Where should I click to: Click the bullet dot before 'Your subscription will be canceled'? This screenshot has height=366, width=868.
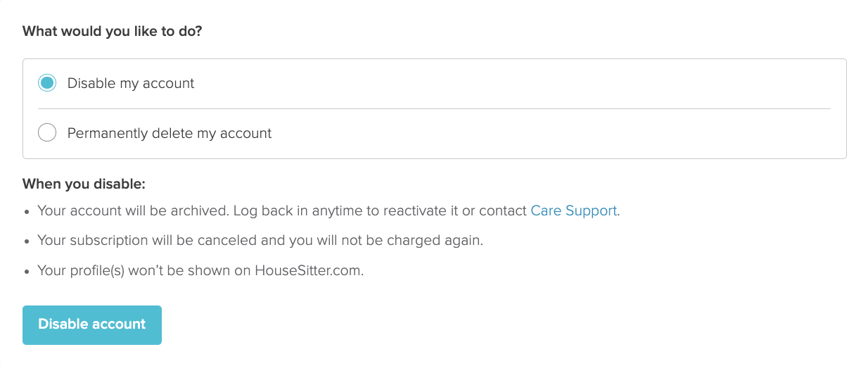click(27, 241)
